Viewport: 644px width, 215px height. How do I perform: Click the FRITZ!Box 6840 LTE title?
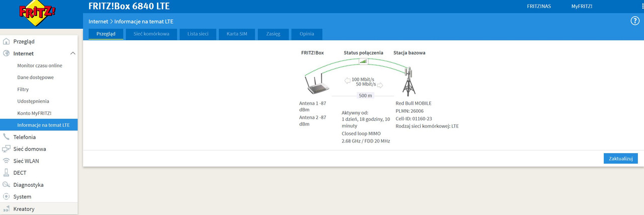(129, 7)
